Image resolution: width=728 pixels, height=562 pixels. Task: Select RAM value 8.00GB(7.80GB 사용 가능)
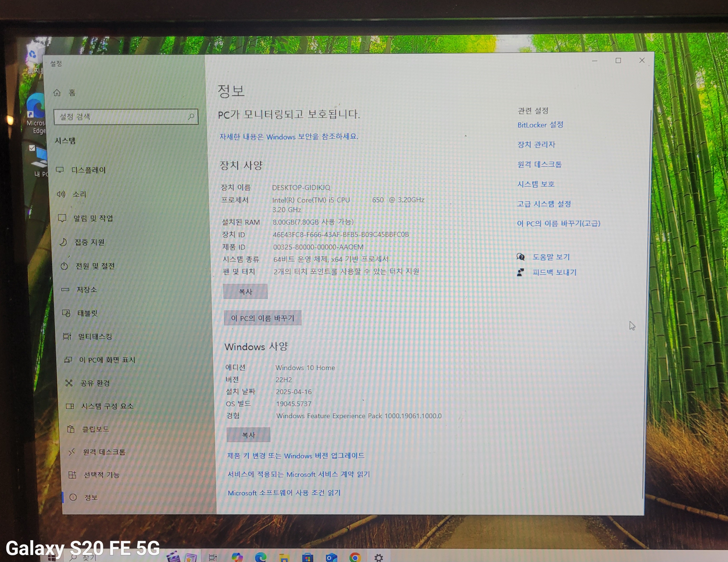(313, 222)
